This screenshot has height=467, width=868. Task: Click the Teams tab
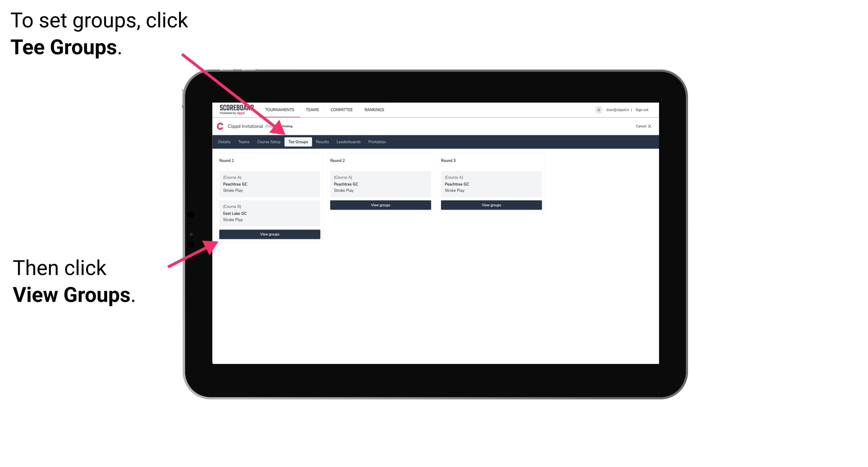tap(243, 142)
